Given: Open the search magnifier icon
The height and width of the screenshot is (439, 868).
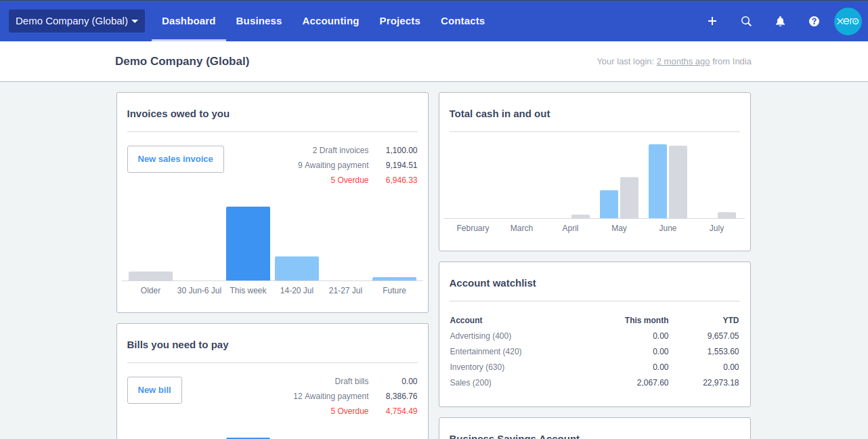Looking at the screenshot, I should (746, 21).
